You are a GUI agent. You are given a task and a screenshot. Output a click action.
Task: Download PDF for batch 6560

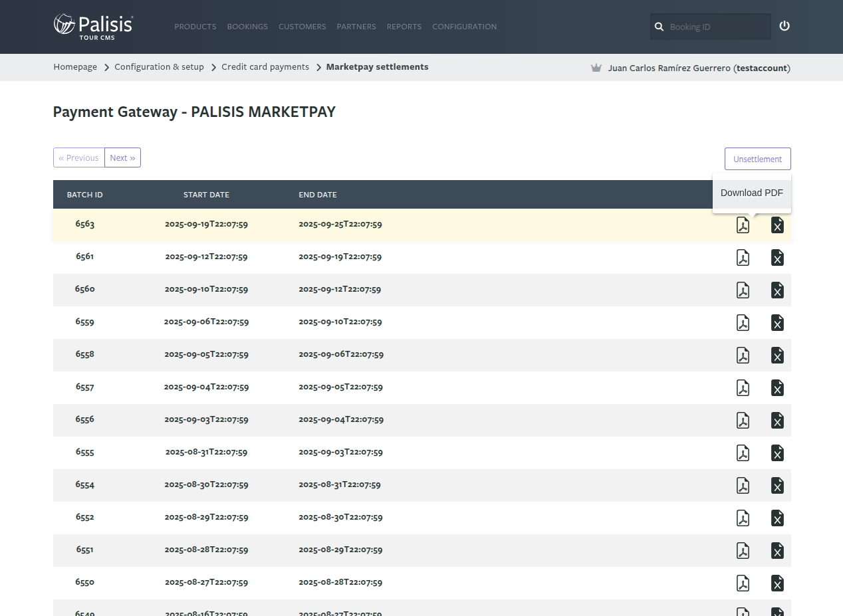tap(743, 290)
